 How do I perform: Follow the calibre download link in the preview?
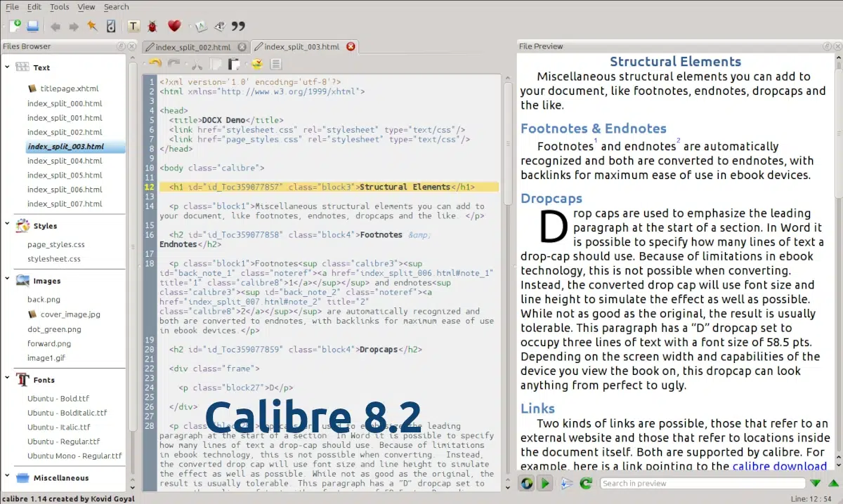point(780,466)
